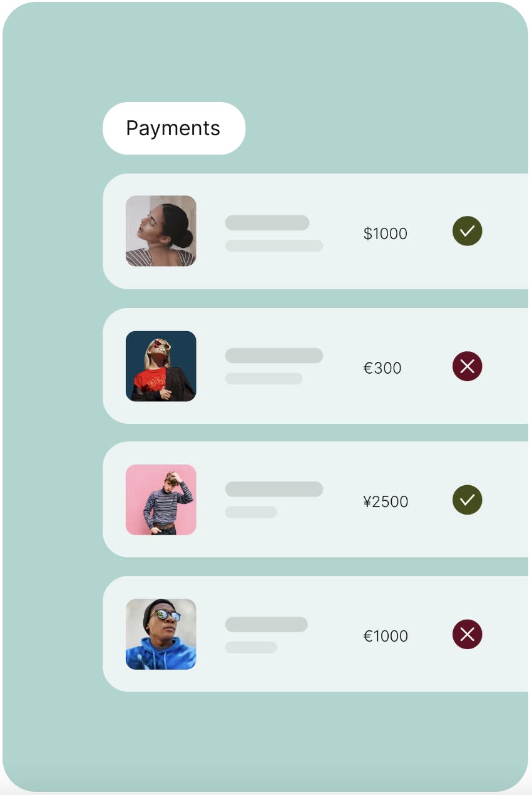Viewport: 532px width, 795px height.
Task: Click the ¥2500 payment amount
Action: tap(386, 501)
